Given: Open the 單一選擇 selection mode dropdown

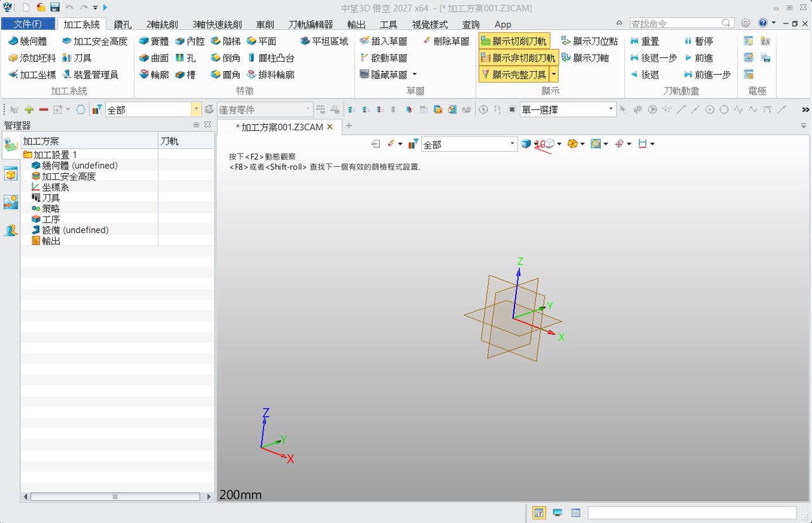Looking at the screenshot, I should click(x=568, y=109).
